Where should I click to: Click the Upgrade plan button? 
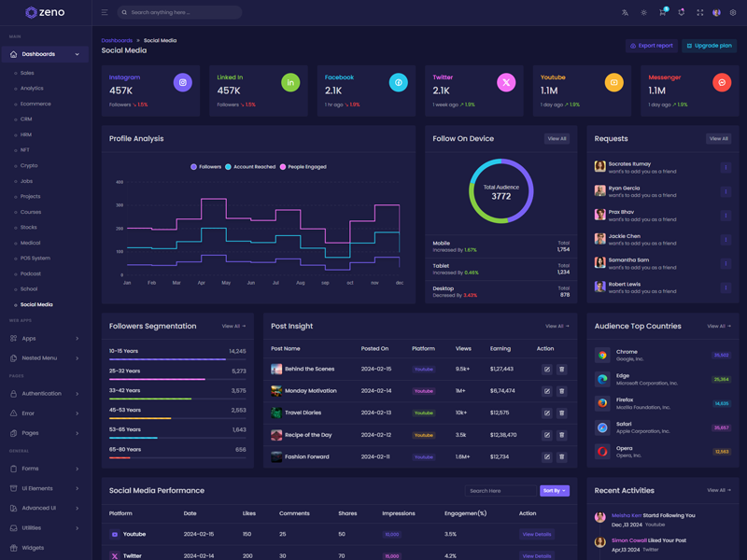tap(709, 46)
